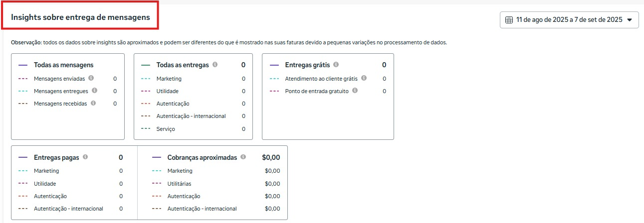Toggle Serviço series in Todas as entregas
Viewport: 644px width, 223px height.
coord(166,129)
